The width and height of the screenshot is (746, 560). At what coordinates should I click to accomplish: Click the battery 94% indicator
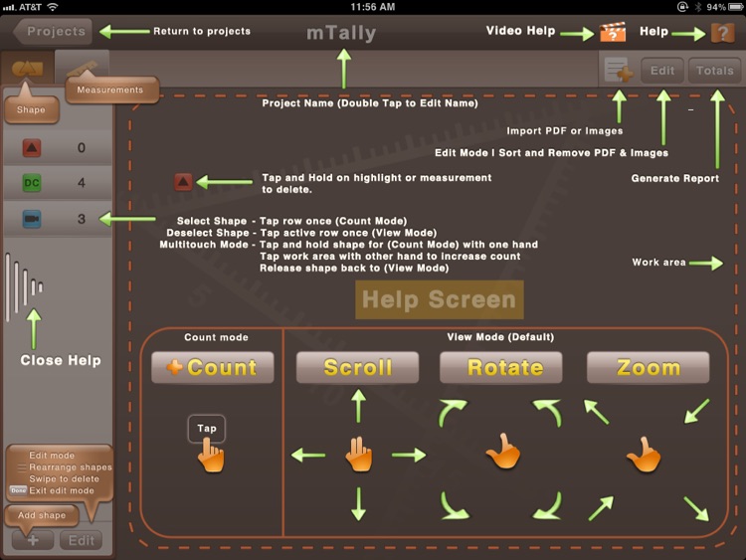[x=725, y=7]
